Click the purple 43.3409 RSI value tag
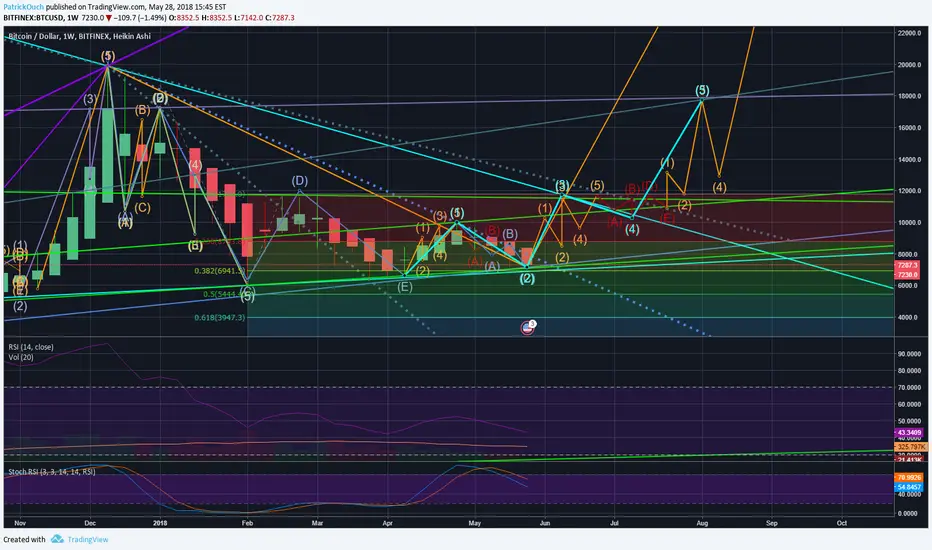 point(908,433)
